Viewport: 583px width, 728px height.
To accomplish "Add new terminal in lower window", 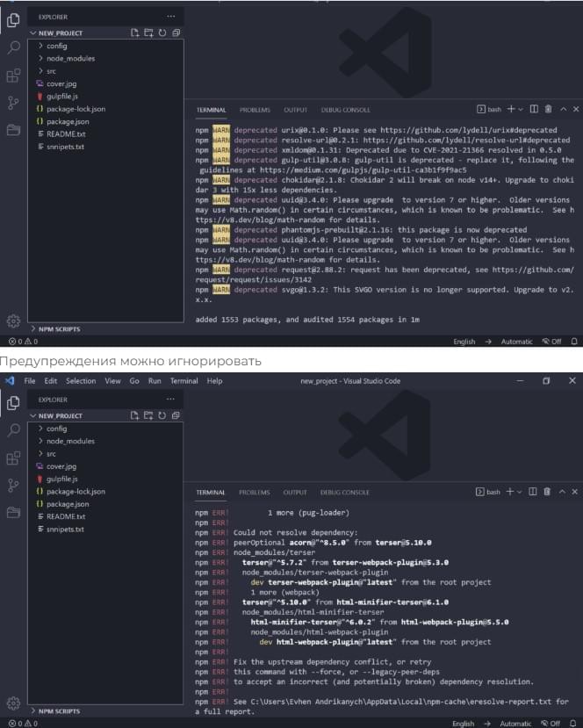I will 510,491.
